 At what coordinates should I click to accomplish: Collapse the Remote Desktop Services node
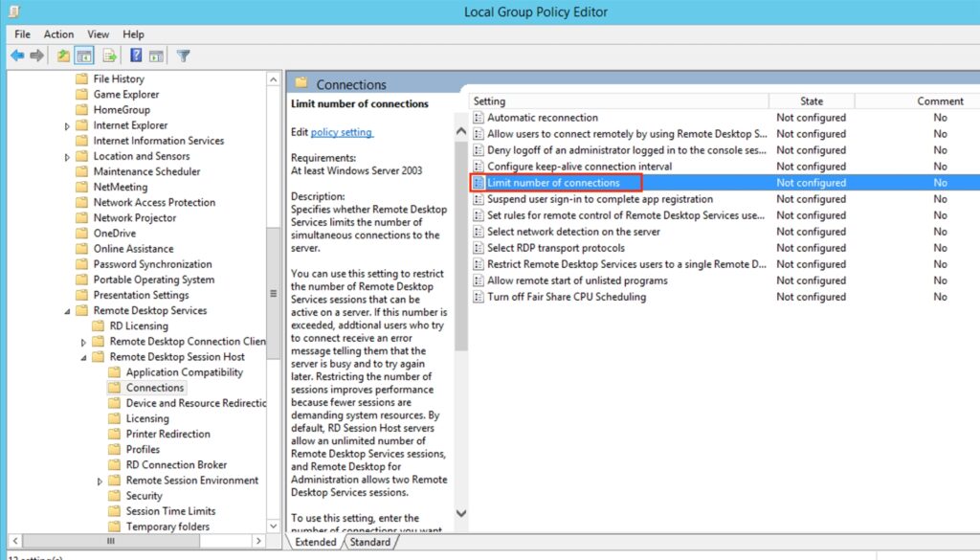pyautogui.click(x=67, y=311)
